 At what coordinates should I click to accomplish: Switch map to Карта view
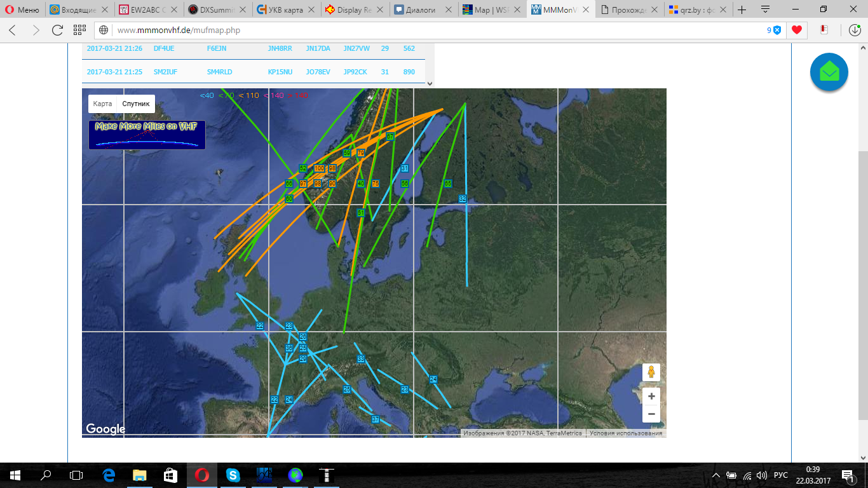point(102,104)
